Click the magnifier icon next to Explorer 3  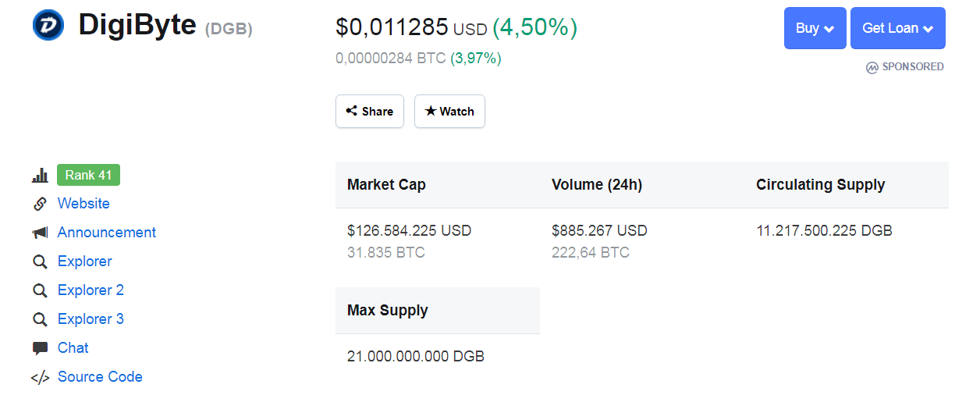(40, 319)
